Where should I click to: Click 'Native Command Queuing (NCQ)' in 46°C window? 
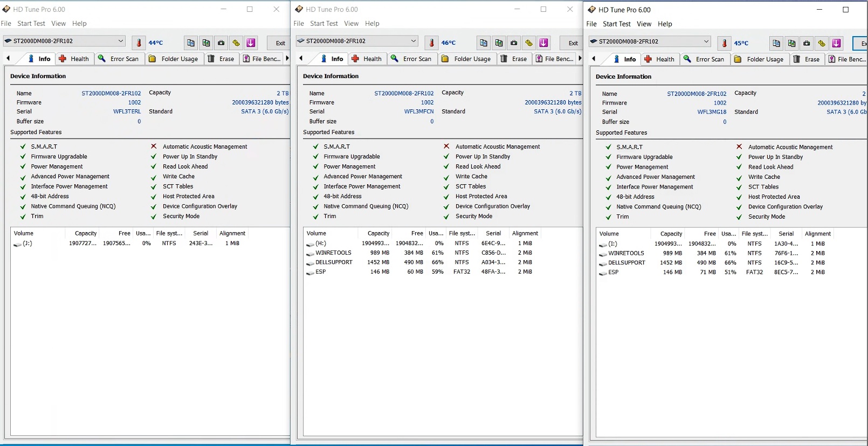366,206
